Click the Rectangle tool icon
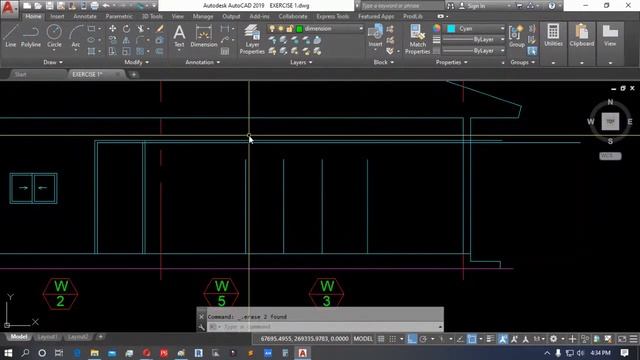 [91, 29]
